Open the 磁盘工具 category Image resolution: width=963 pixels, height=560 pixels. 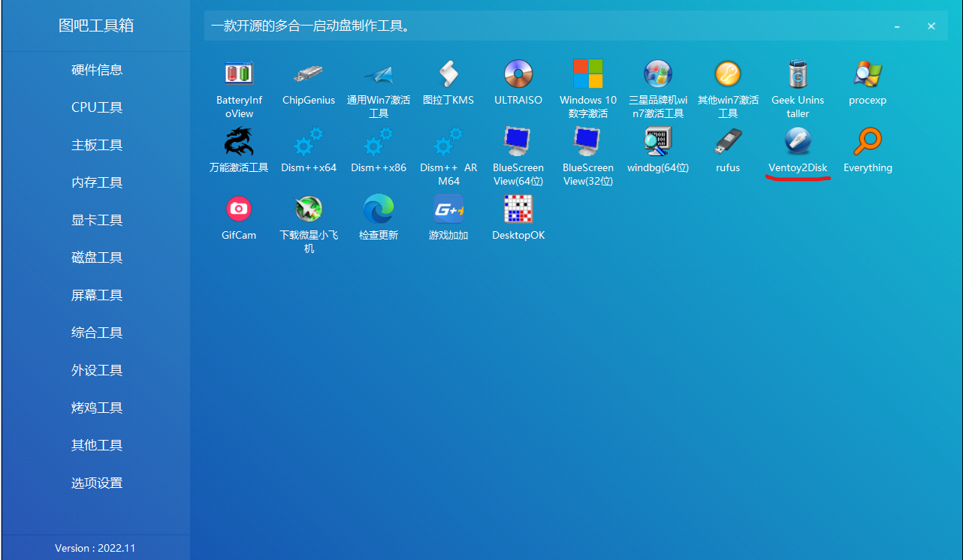97,257
